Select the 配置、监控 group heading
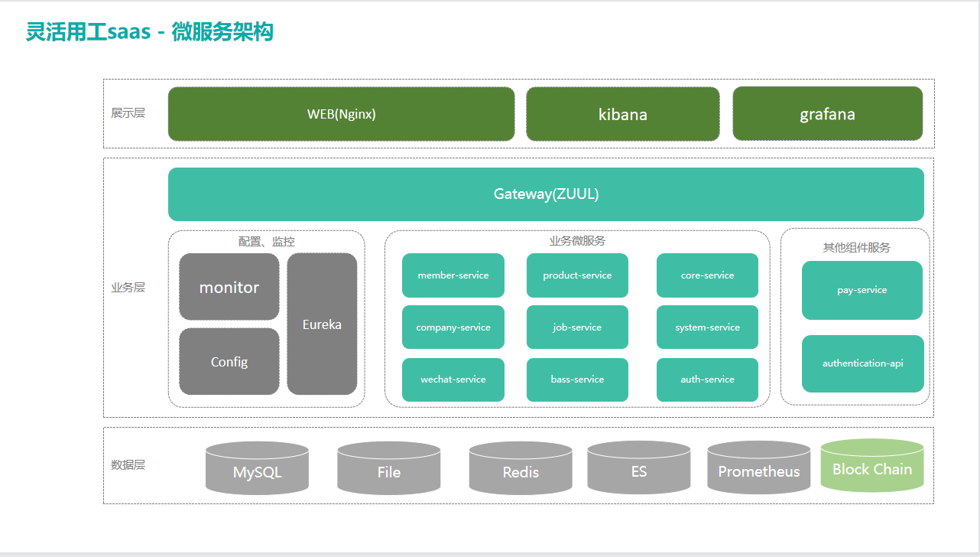Screen dimensions: 980x557 coord(266,242)
